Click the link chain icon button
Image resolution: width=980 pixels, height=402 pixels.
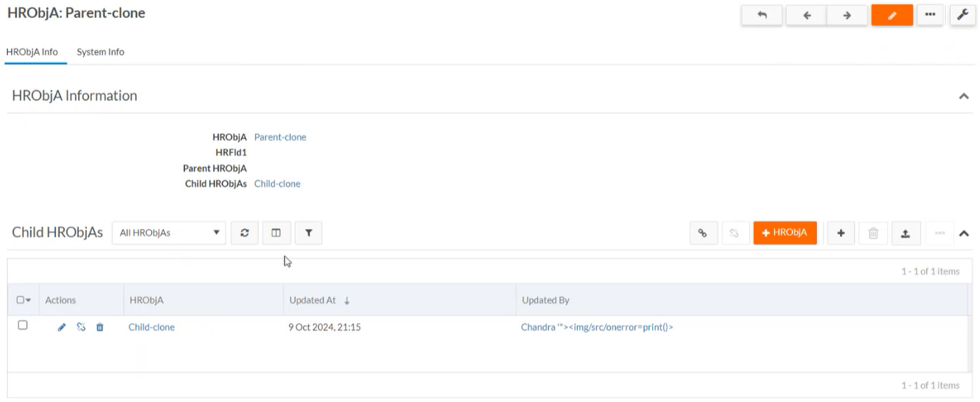point(703,233)
